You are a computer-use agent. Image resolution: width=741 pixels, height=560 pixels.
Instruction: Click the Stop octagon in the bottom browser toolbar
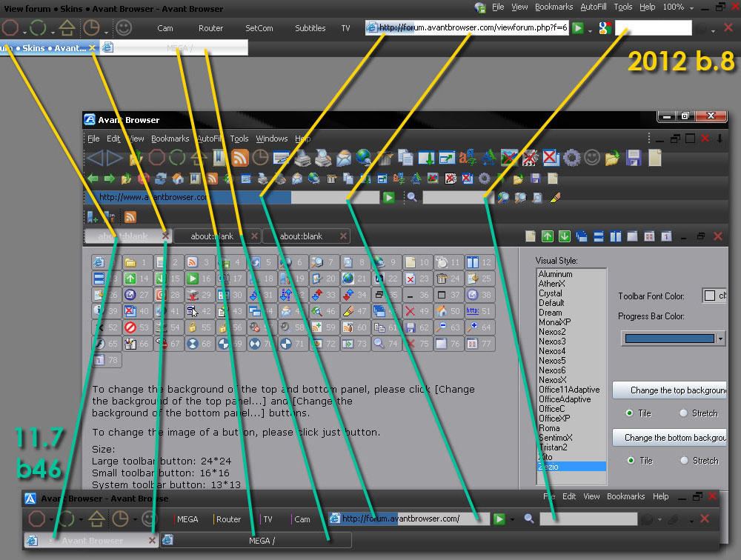(x=36, y=519)
